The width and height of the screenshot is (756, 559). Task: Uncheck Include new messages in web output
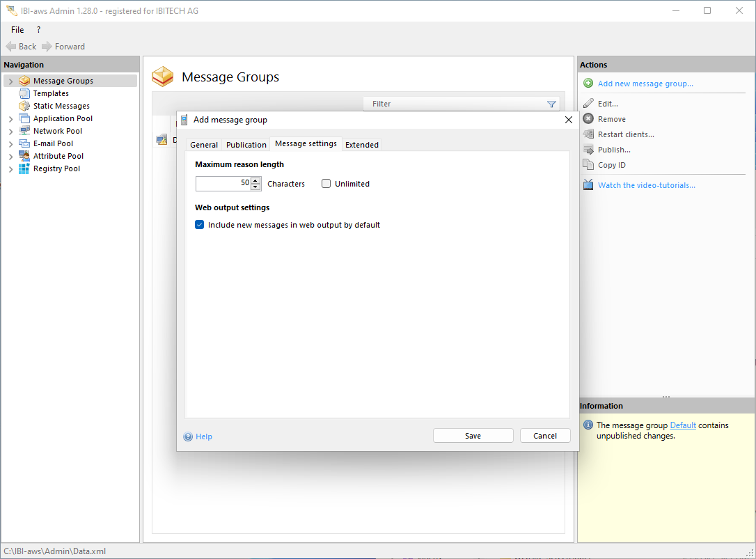[x=200, y=225]
